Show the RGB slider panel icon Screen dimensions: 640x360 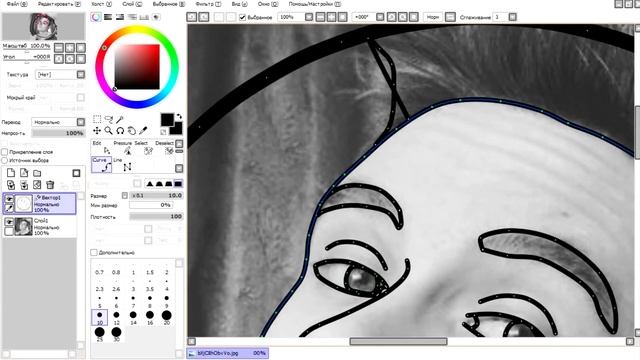tap(108, 17)
